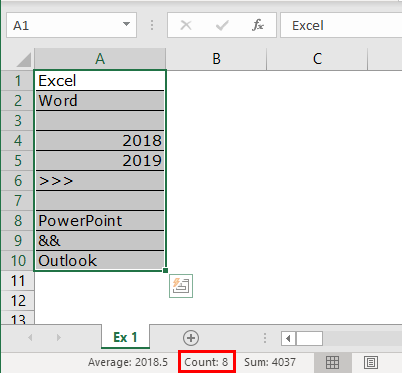This screenshot has width=402, height=373.
Task: Click the Name Box showing A1
Action: [71, 25]
